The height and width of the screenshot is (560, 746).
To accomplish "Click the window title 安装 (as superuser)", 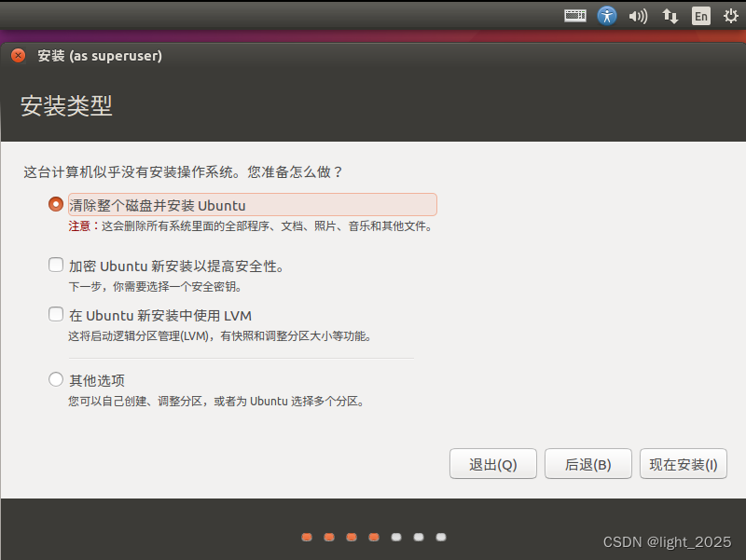I will 100,56.
